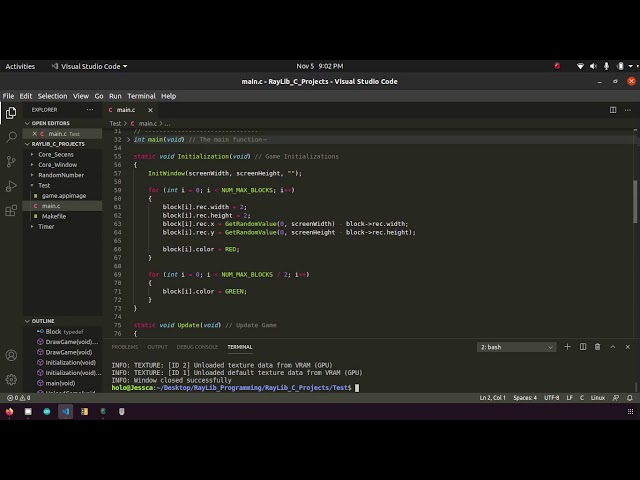Open the Run and Debug view
Image resolution: width=640 pixels, height=480 pixels.
coord(11,186)
